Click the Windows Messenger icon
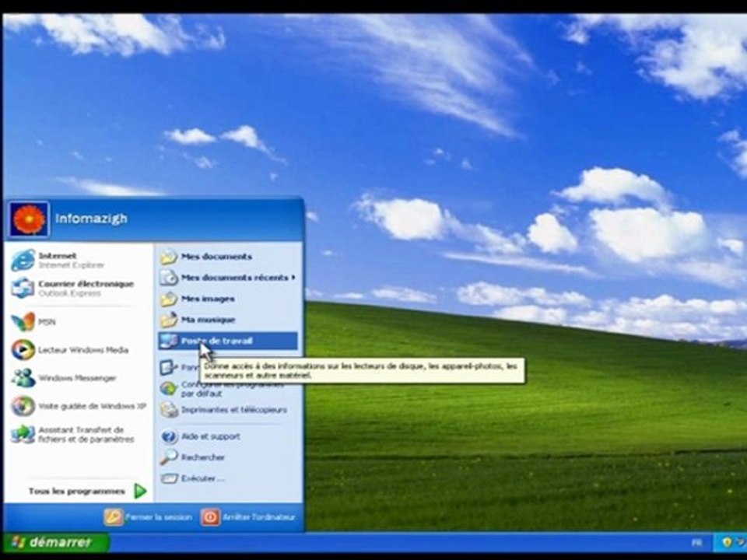Image resolution: width=747 pixels, height=560 pixels. click(23, 378)
